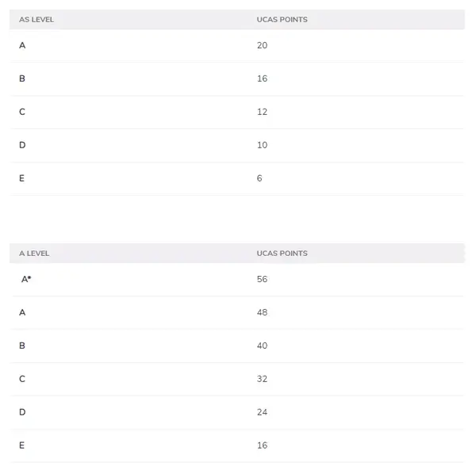
Task: Click the 12 points value
Action: tap(262, 112)
